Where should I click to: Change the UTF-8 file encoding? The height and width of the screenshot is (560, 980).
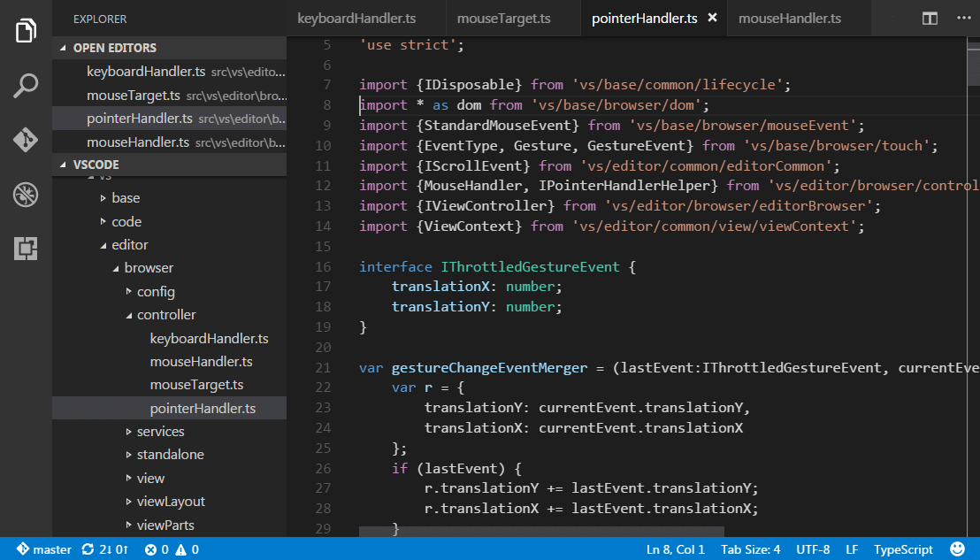pyautogui.click(x=813, y=548)
